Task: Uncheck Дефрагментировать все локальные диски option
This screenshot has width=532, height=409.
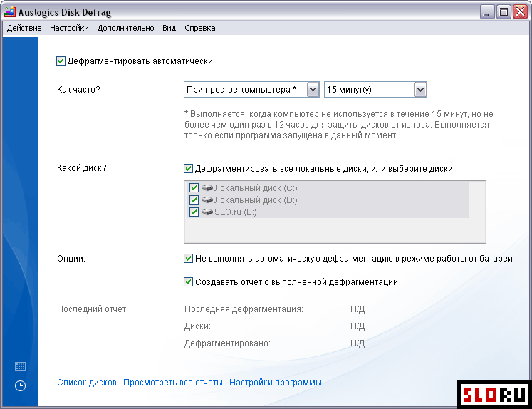Action: [188, 168]
